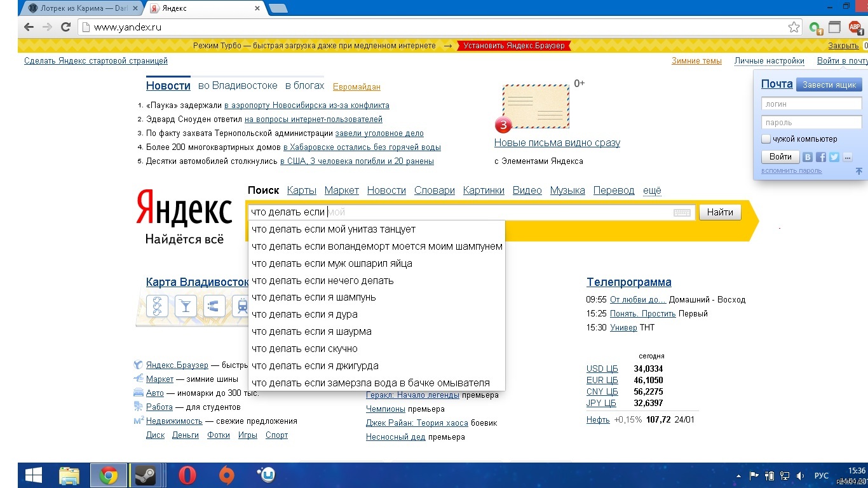The image size is (868, 488).
Task: Open the "Зимние темы" link
Action: pos(696,61)
